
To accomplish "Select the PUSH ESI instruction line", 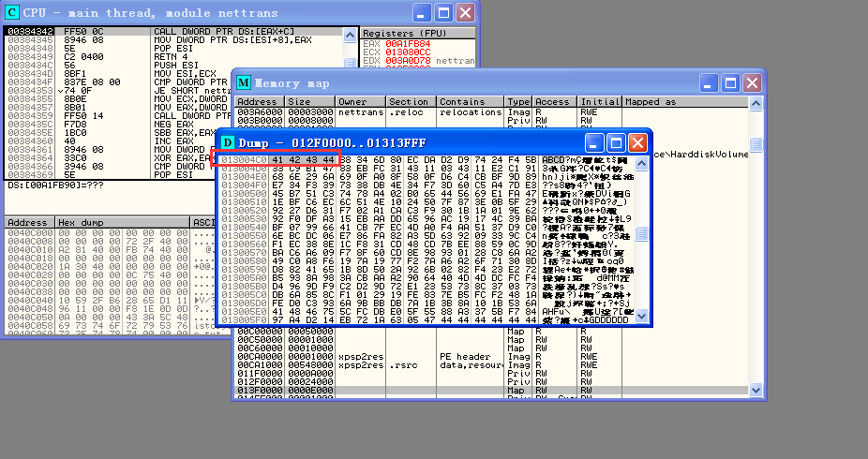I will point(173,66).
